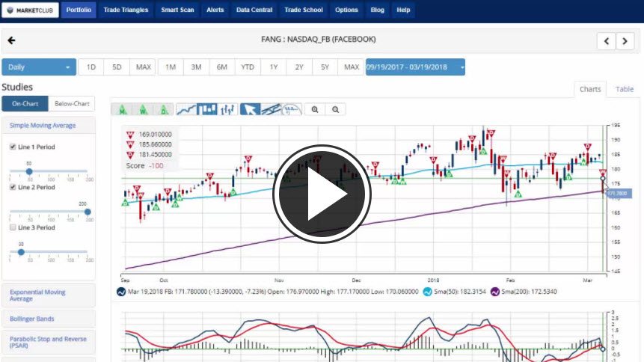Go back with the left arrow
The width and height of the screenshot is (644, 362).
[x=11, y=40]
